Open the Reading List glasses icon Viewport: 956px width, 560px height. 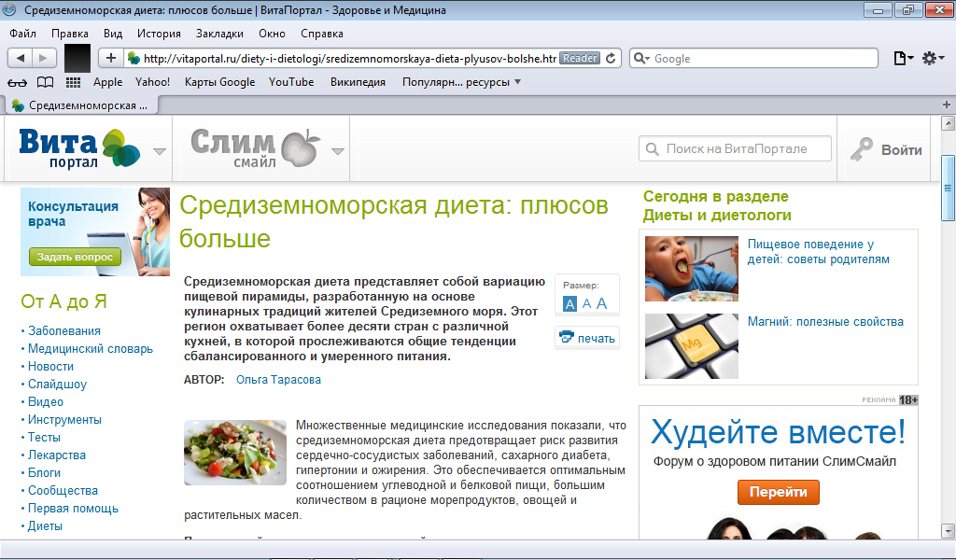tap(17, 82)
